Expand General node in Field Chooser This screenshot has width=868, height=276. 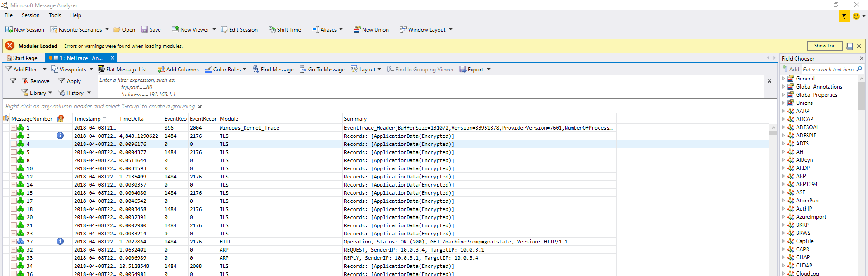pos(784,79)
